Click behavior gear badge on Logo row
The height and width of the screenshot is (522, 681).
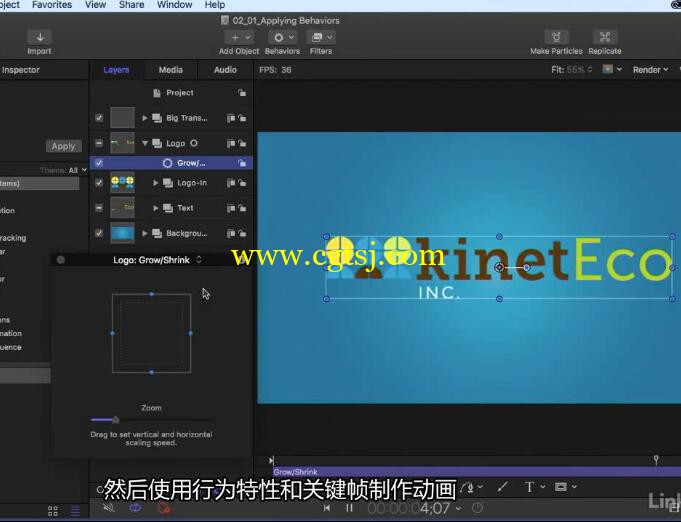coord(194,143)
